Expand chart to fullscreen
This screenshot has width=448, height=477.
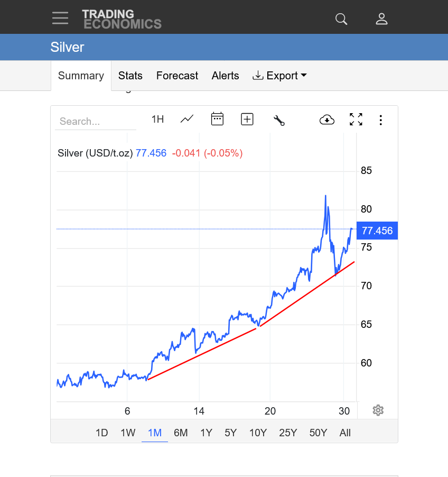pos(356,120)
